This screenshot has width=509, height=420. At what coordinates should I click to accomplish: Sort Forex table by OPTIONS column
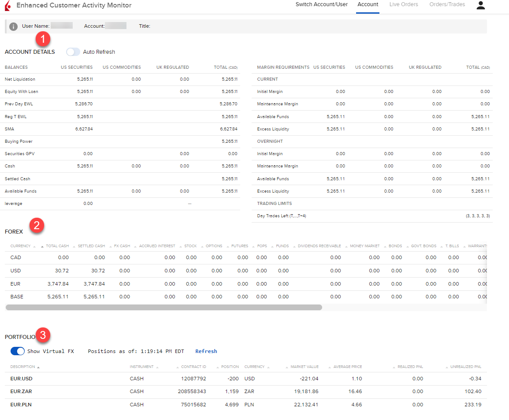coord(214,246)
